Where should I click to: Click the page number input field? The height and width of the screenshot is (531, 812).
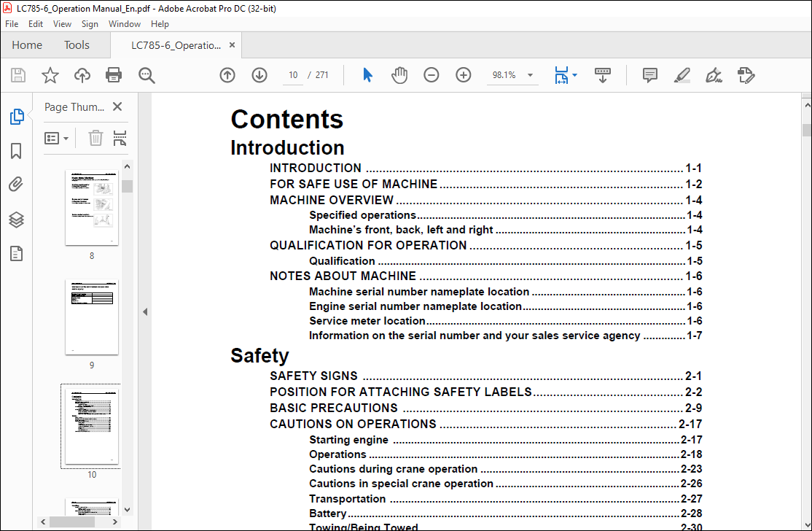tap(293, 75)
